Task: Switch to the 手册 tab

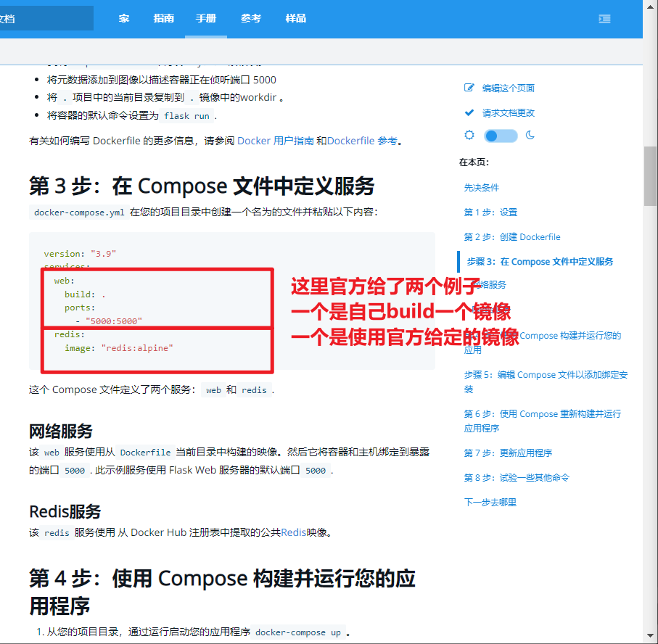Action: pos(206,19)
